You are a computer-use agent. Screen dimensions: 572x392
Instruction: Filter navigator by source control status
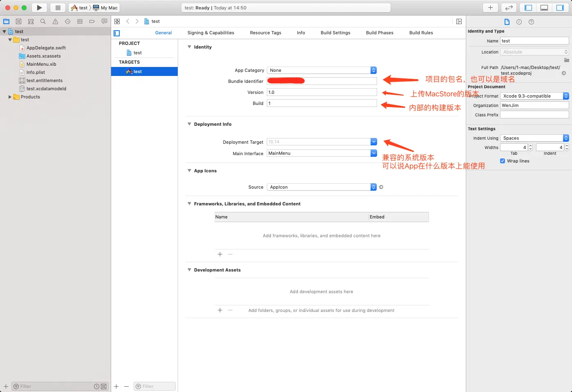click(x=104, y=386)
